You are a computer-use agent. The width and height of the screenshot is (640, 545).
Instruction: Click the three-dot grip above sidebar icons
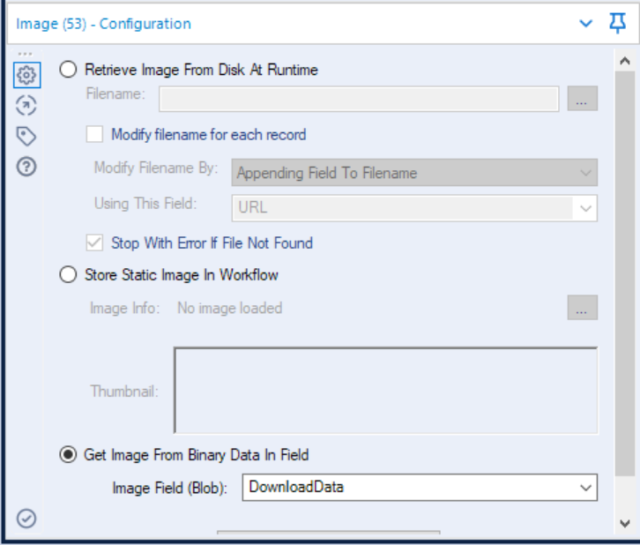pos(26,53)
